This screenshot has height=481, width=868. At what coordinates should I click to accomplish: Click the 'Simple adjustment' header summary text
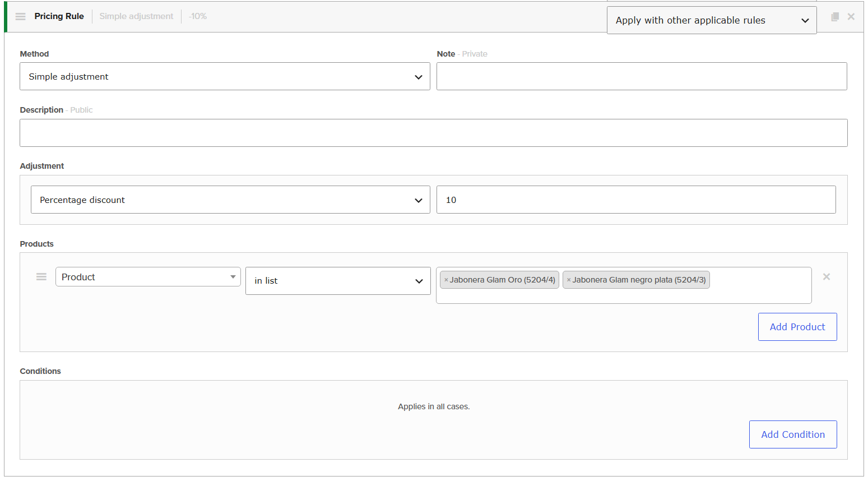coord(136,16)
